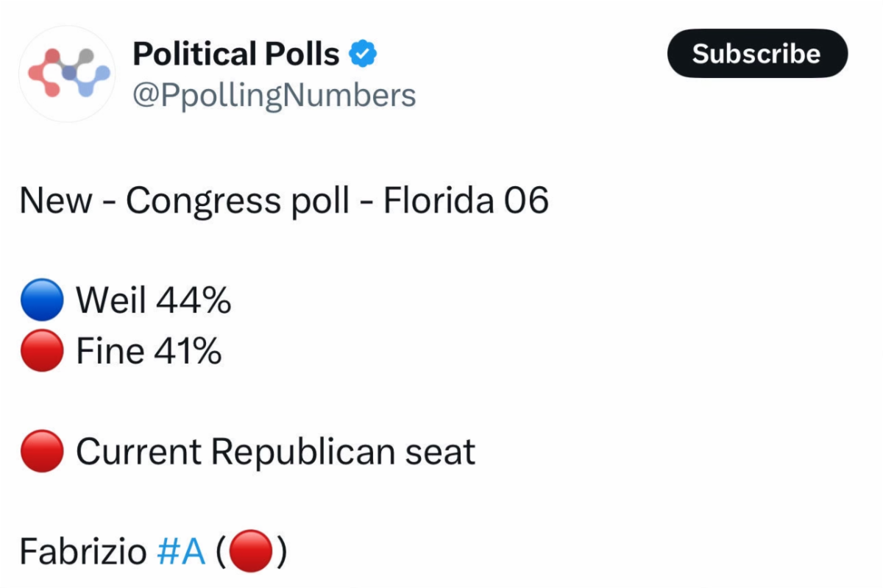Open the @PpollingNumbers handle
883x588 pixels.
pyautogui.click(x=274, y=95)
